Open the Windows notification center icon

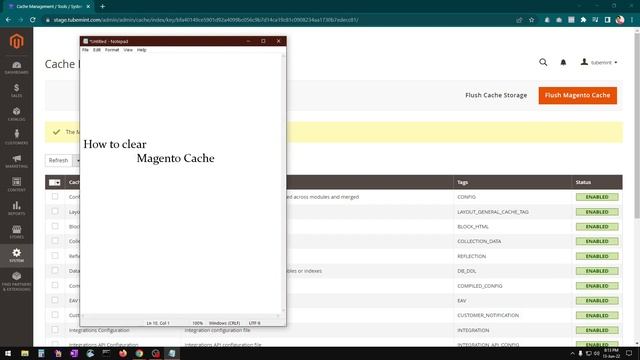[x=629, y=353]
